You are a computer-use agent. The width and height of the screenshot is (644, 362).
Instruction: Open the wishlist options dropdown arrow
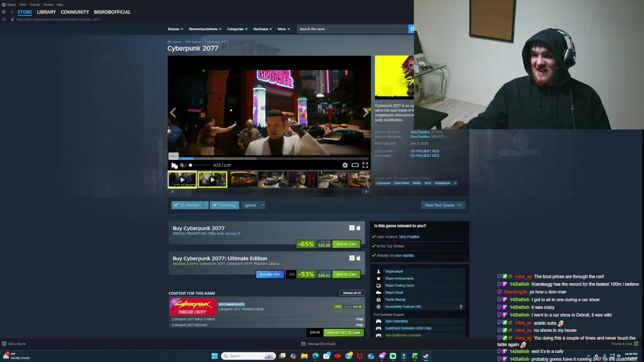tap(205, 205)
